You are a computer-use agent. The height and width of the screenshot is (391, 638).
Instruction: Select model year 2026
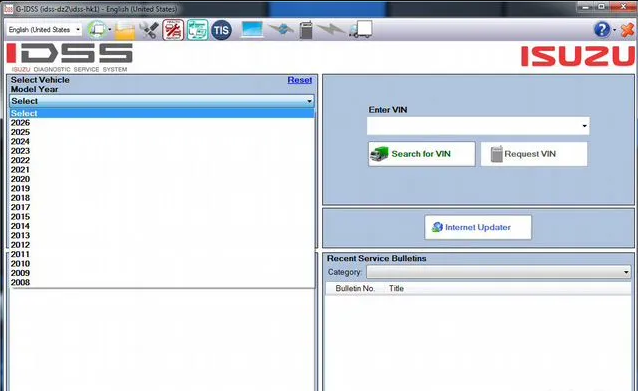point(162,122)
